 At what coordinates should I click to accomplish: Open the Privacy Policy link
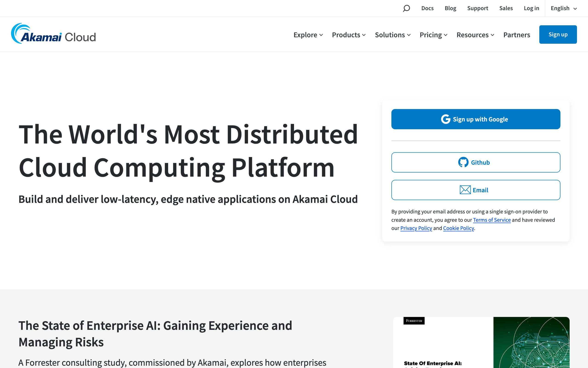tap(416, 228)
